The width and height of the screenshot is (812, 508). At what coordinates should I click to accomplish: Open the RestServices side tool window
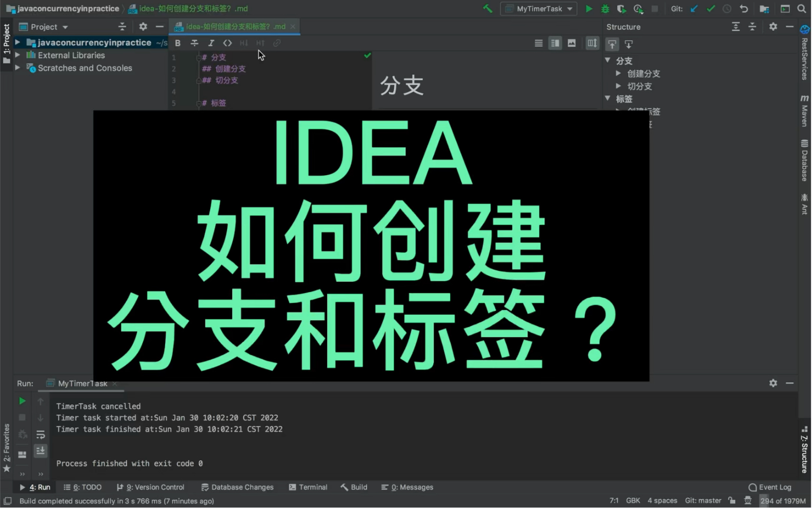coord(804,53)
